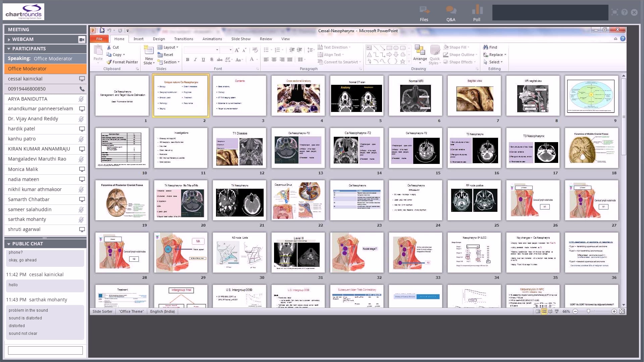Switch to Slide Sorter view button
The height and width of the screenshot is (362, 644).
544,311
